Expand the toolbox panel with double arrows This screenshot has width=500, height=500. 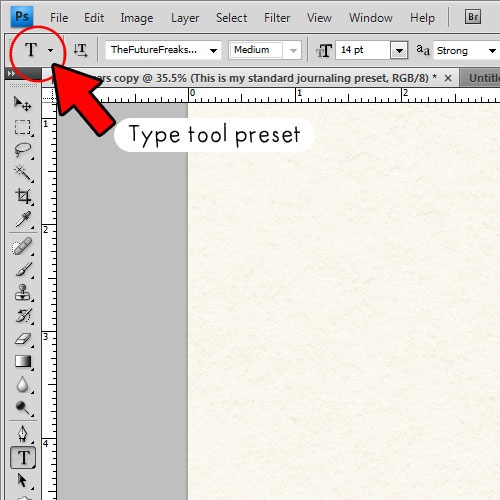[x=11, y=73]
